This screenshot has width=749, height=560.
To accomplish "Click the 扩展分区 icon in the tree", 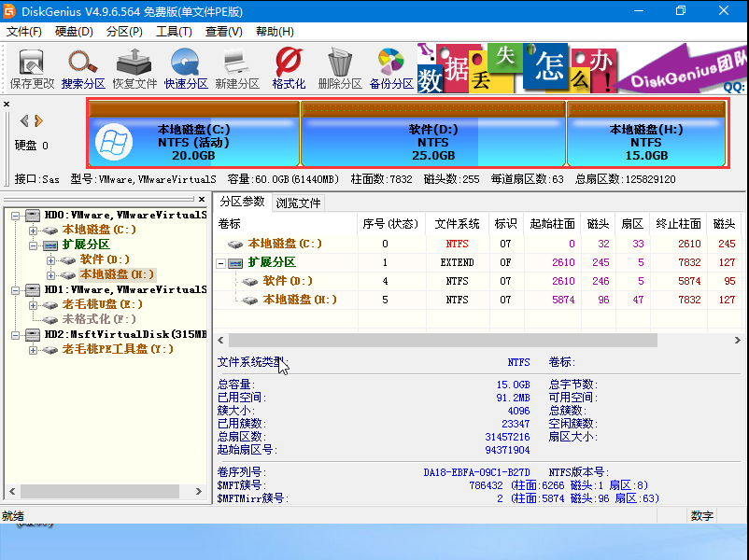I will pos(50,245).
